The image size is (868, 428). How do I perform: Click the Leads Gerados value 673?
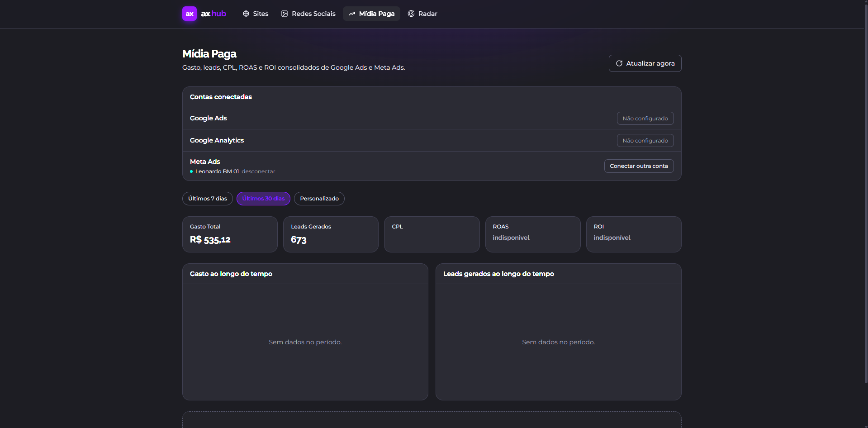pyautogui.click(x=299, y=240)
